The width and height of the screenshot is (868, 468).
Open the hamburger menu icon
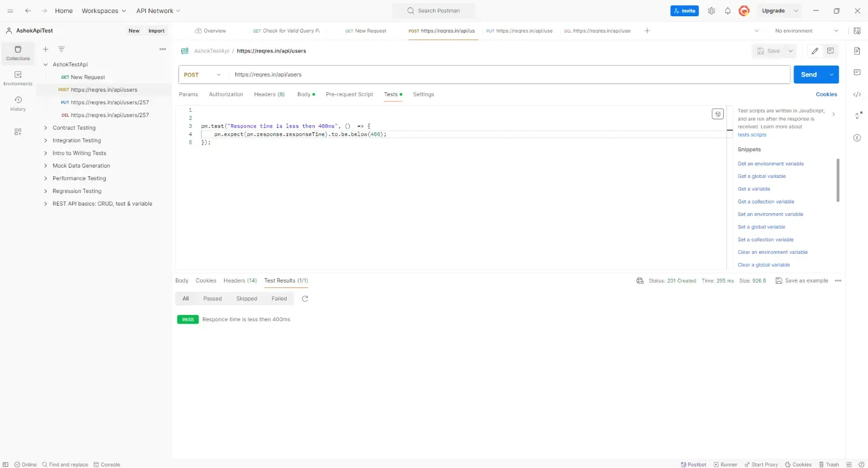[10, 11]
